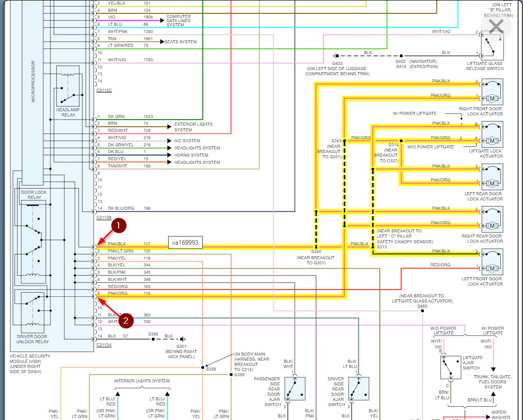The height and width of the screenshot is (420, 523).
Task: Click the HORNS SYSTEM label
Action: pos(191,155)
